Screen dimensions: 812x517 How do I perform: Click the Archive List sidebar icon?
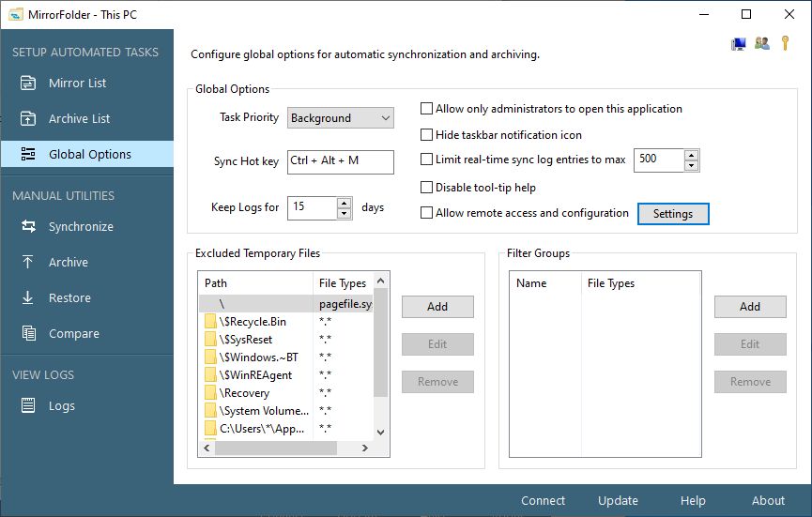pyautogui.click(x=28, y=118)
